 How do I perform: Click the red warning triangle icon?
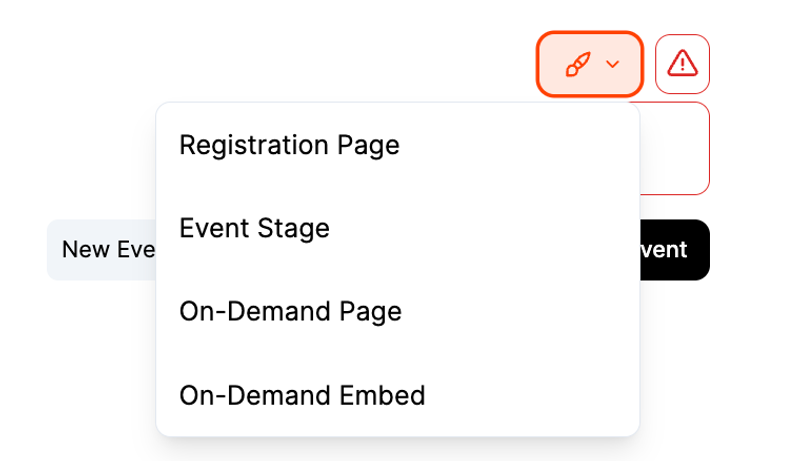682,64
